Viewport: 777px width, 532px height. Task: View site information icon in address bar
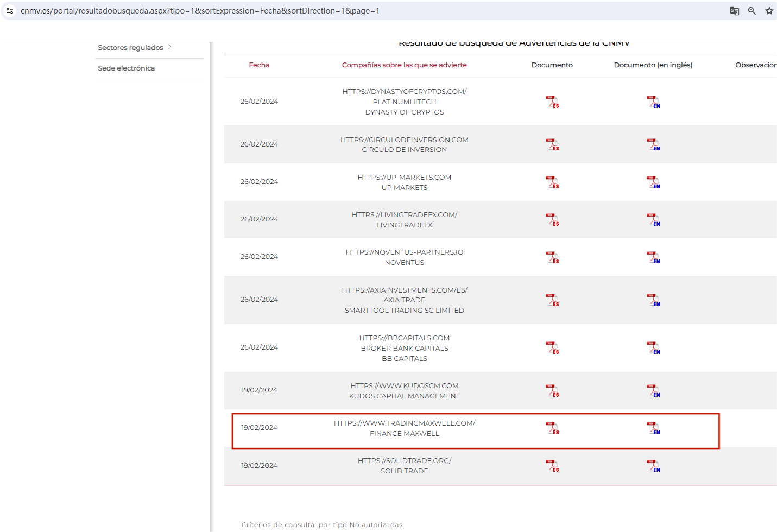10,11
